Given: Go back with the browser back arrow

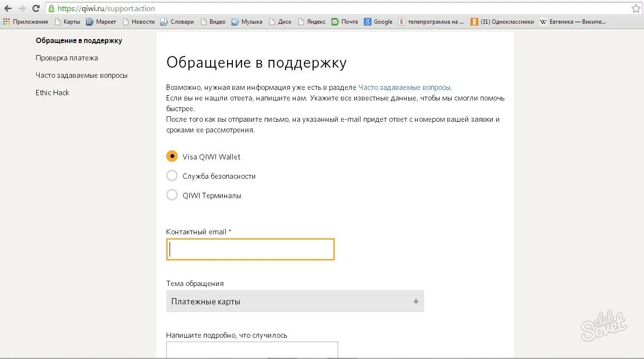Looking at the screenshot, I should point(8,8).
